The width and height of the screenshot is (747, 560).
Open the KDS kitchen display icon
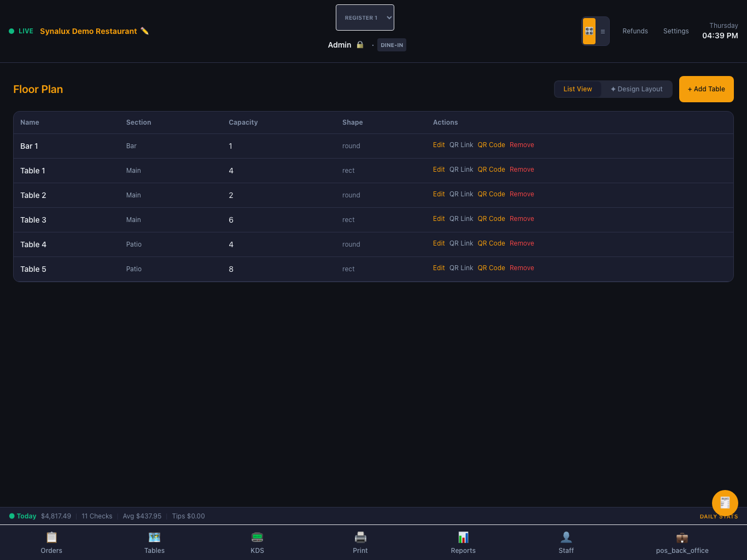pyautogui.click(x=257, y=537)
